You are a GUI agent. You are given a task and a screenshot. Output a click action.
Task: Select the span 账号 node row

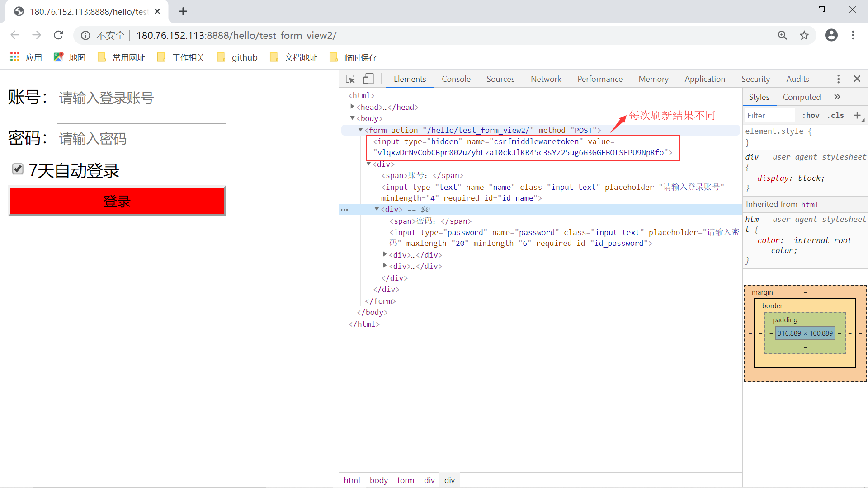click(422, 175)
